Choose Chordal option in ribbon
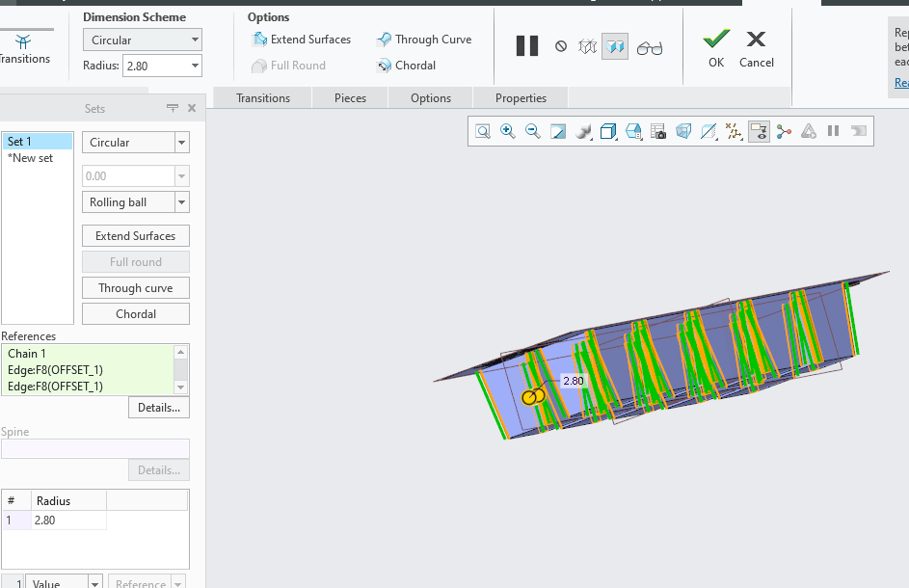 [x=406, y=66]
